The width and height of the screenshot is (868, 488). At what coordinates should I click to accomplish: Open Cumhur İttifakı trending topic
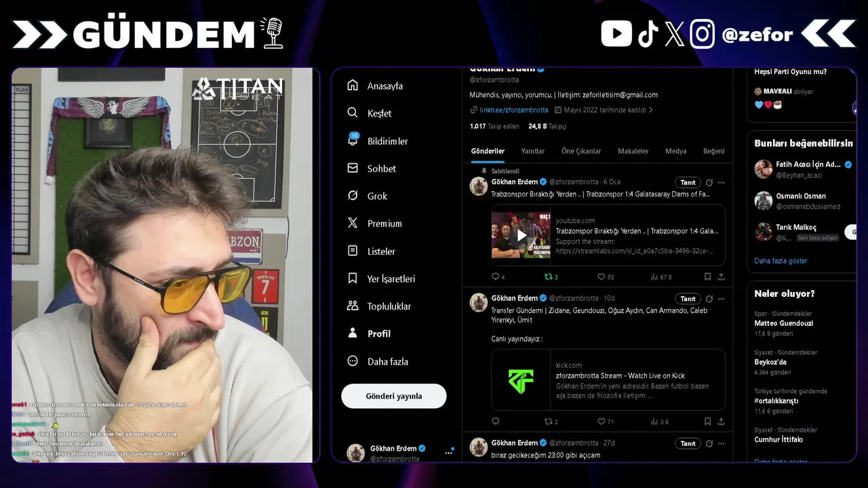pyautogui.click(x=778, y=439)
